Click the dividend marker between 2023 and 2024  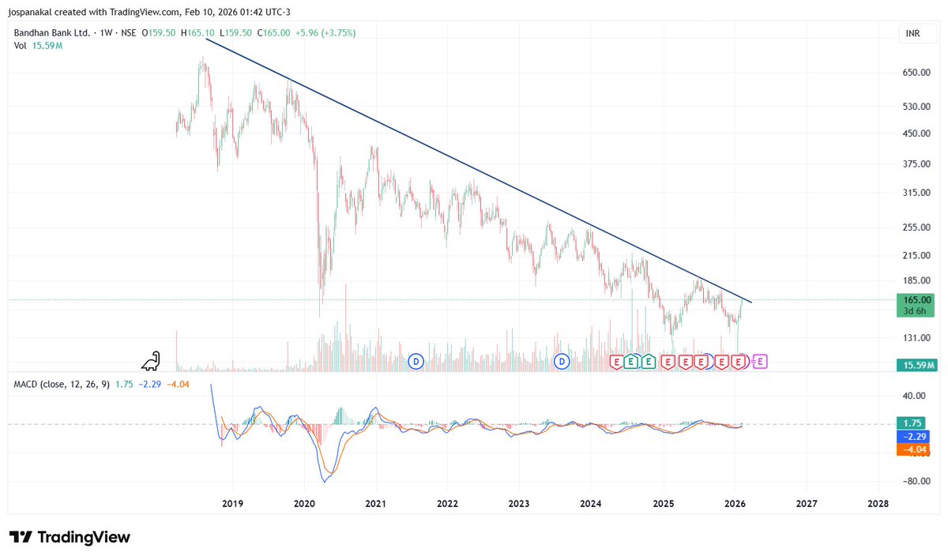(562, 362)
